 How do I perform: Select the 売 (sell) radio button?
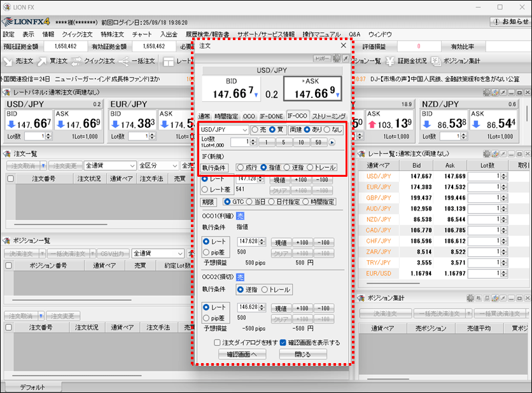255,129
